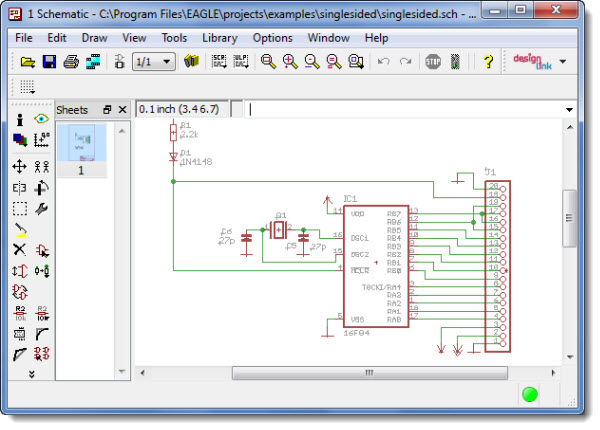This screenshot has width=600, height=430.
Task: Click the Open file folder icon
Action: [x=28, y=62]
